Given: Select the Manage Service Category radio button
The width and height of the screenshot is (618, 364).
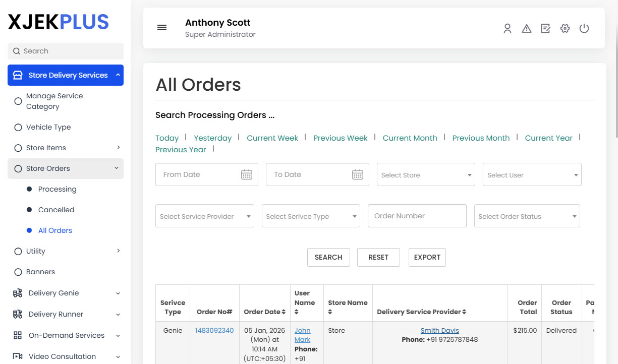Looking at the screenshot, I should [x=19, y=101].
